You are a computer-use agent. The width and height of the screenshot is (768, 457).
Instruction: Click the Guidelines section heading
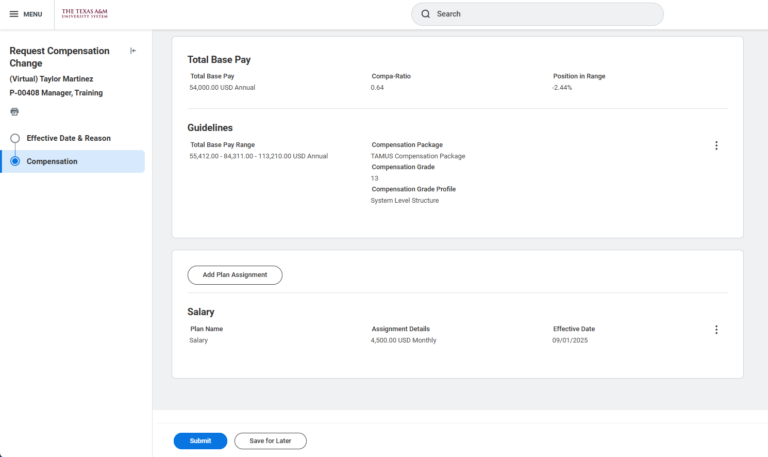coord(210,128)
